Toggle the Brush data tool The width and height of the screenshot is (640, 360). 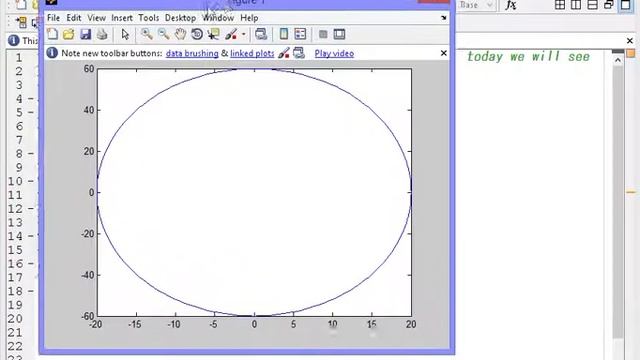click(x=231, y=34)
